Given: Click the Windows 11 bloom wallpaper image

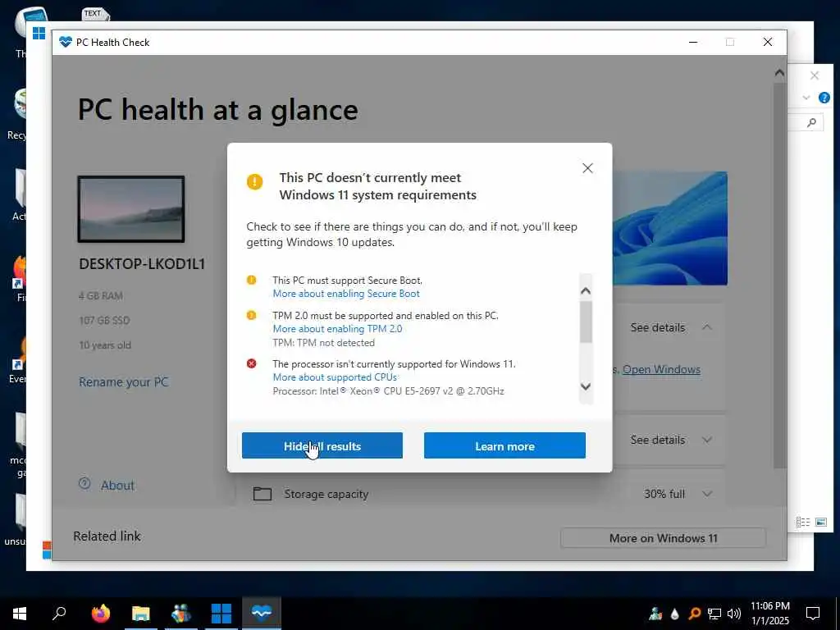Looking at the screenshot, I should [x=669, y=228].
